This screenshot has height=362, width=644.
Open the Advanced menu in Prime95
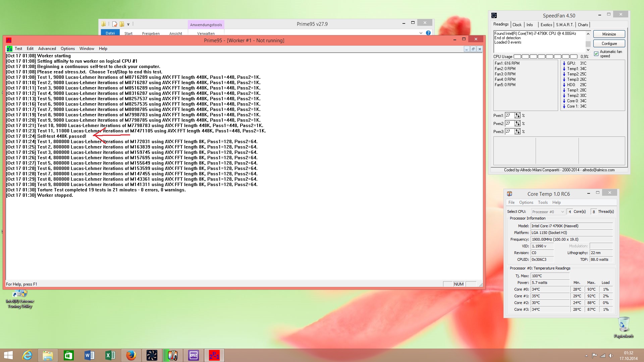47,49
